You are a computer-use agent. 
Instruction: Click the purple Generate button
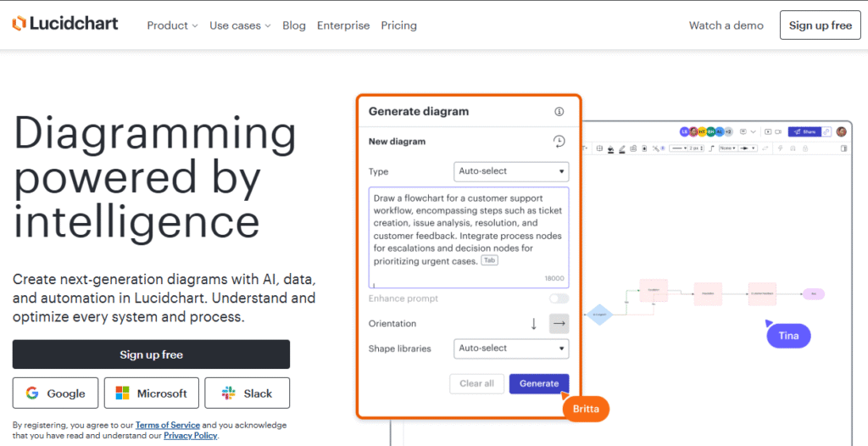pyautogui.click(x=539, y=383)
